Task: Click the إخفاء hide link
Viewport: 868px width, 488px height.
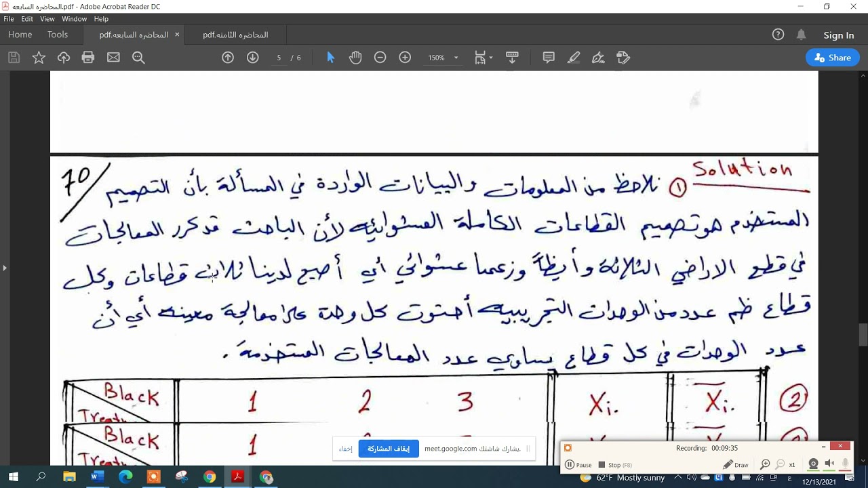Action: click(x=346, y=449)
